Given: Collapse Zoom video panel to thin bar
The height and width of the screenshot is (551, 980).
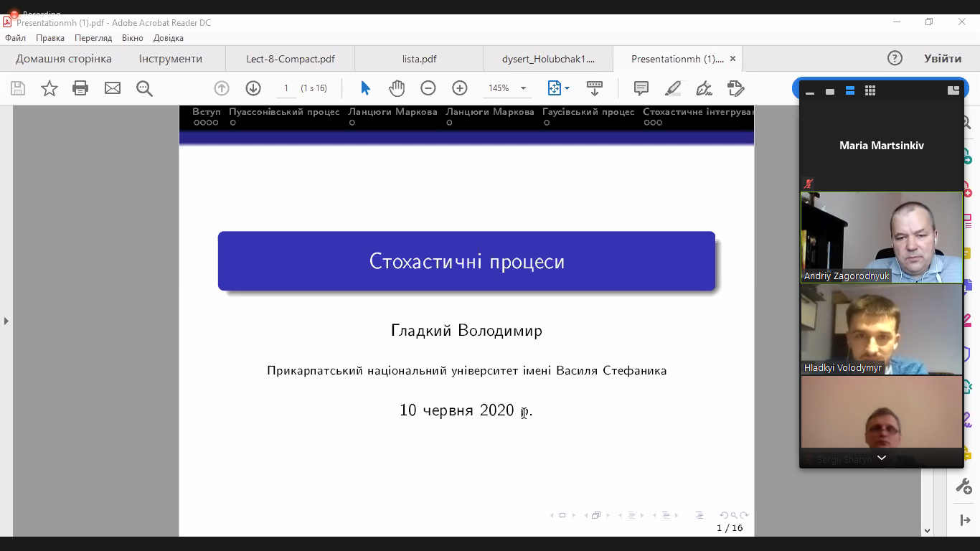Looking at the screenshot, I should 810,92.
